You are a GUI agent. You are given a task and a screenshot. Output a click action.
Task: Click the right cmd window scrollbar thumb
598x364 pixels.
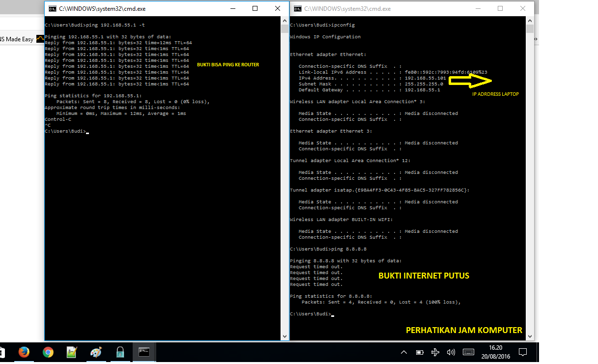530,28
